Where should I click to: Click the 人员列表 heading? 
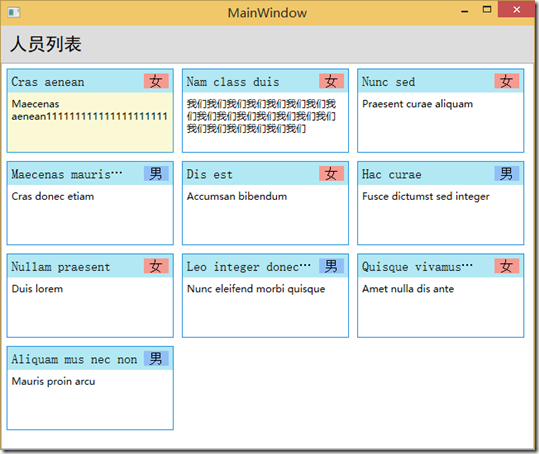(46, 44)
